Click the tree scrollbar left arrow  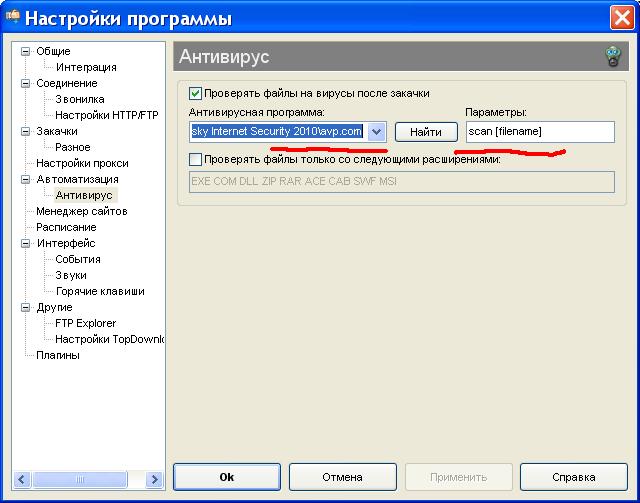coord(21,479)
